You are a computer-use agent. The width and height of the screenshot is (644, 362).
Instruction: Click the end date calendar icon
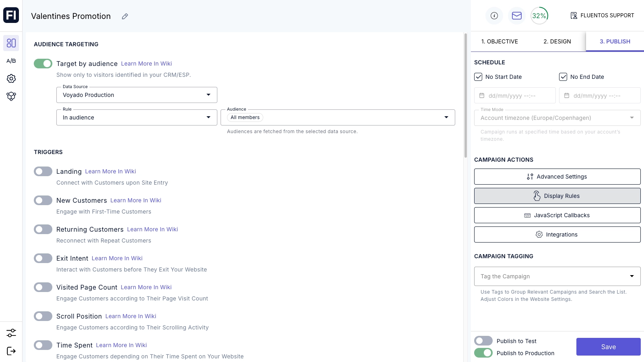coord(567,96)
